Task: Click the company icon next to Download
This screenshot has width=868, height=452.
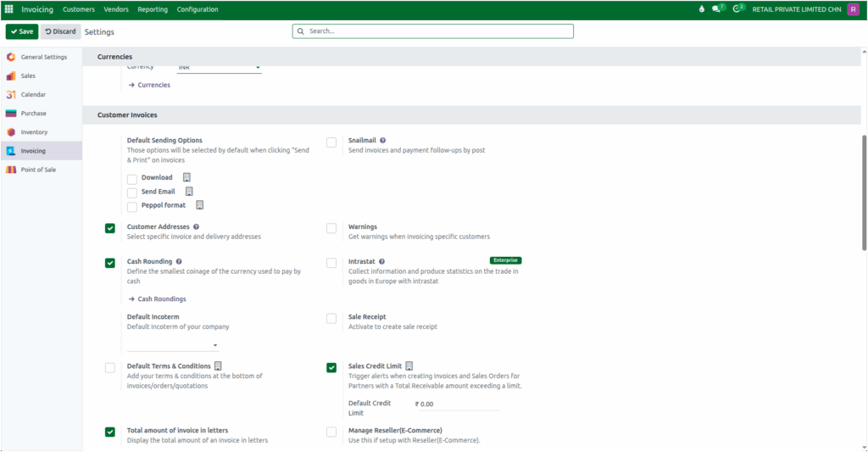Action: tap(186, 177)
